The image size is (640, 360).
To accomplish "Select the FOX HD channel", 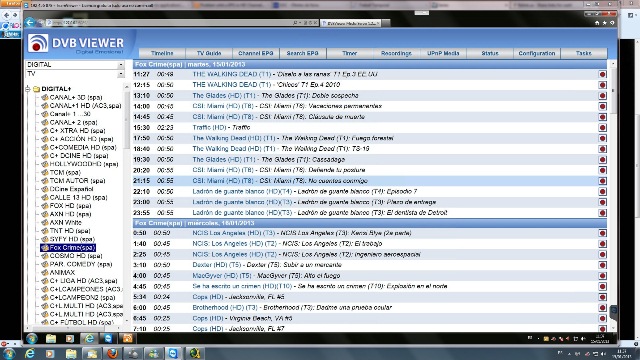I will tap(70, 205).
